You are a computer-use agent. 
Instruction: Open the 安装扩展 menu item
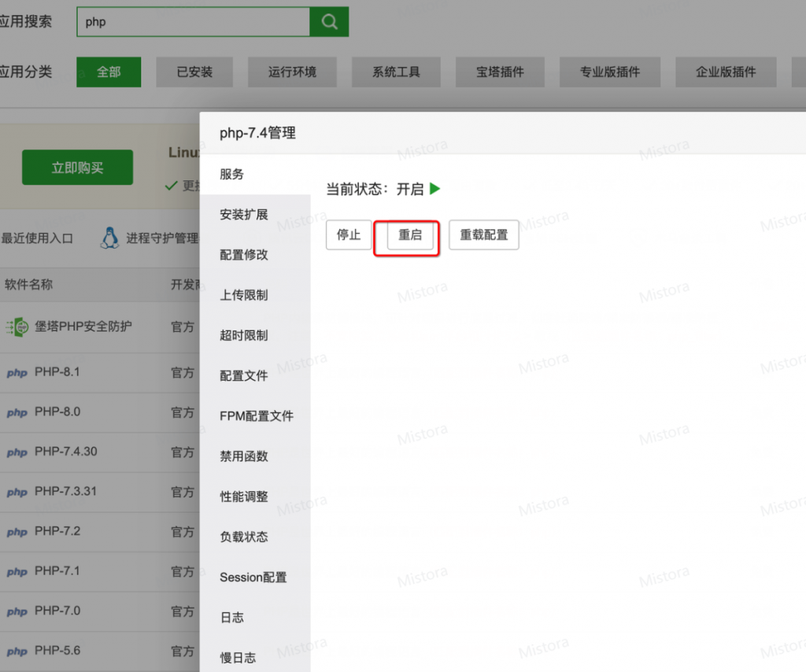click(x=255, y=214)
